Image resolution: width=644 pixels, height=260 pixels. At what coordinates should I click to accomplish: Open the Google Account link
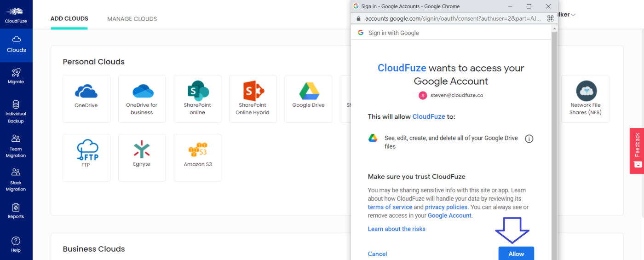(449, 215)
